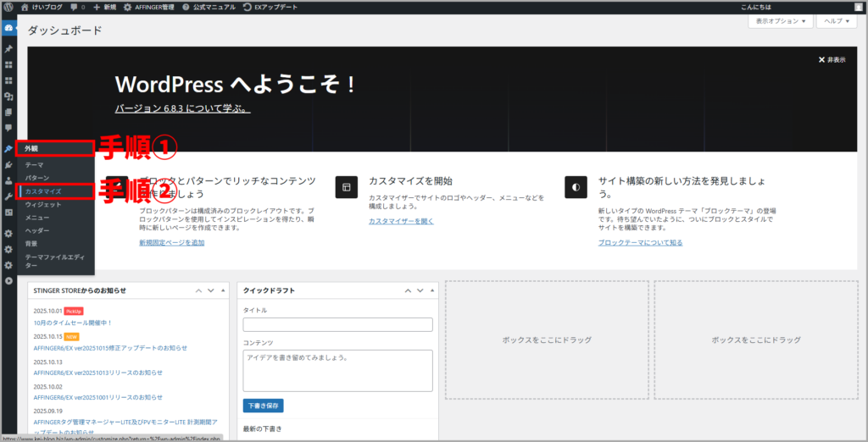Open Posts via the pushpin sidebar icon

point(8,49)
